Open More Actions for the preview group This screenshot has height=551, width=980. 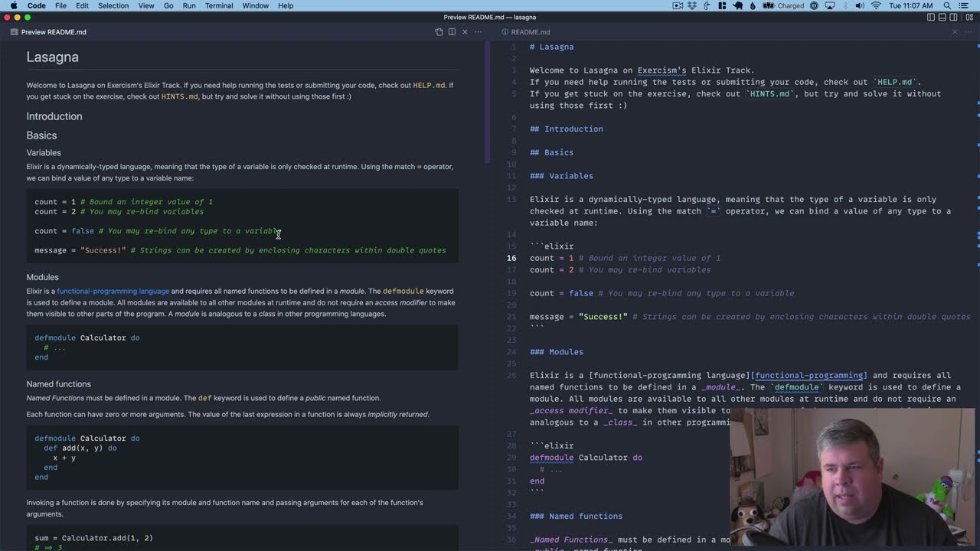478,32
